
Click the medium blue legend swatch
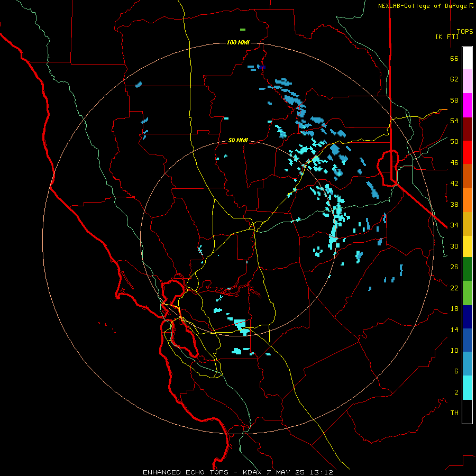(467, 340)
